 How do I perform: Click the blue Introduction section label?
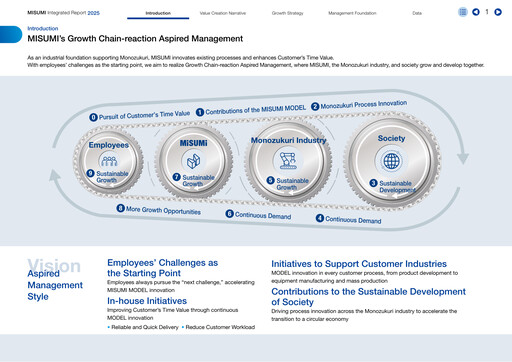click(43, 28)
